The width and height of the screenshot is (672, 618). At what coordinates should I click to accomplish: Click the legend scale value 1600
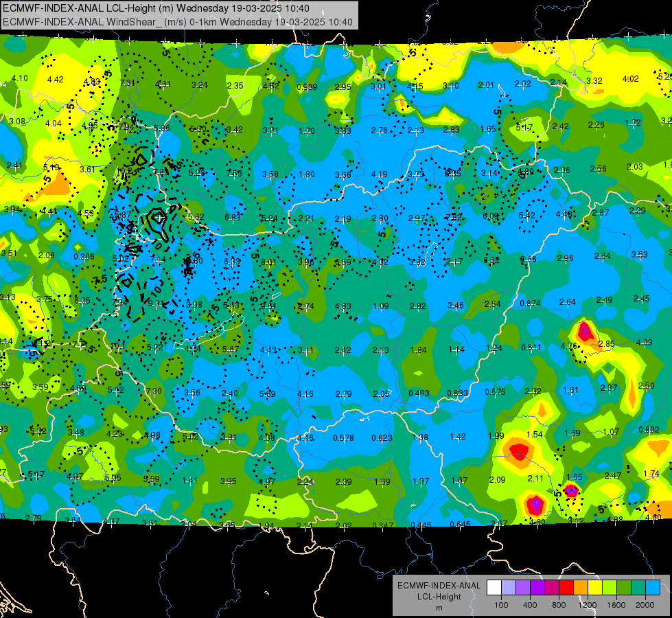point(616,605)
